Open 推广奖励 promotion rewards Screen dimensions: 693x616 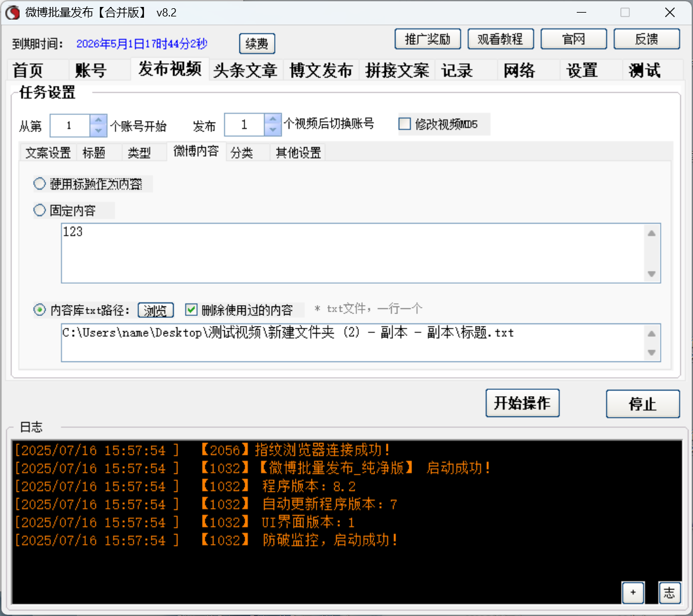click(428, 39)
